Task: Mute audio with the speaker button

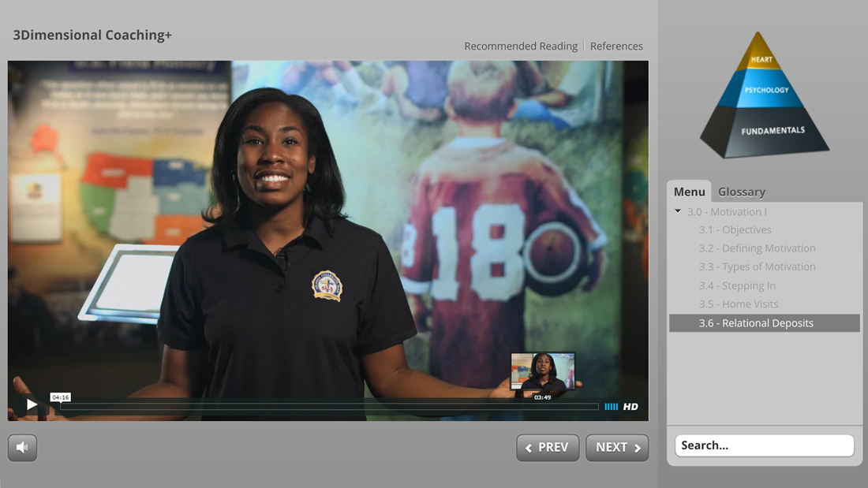Action: coord(22,448)
